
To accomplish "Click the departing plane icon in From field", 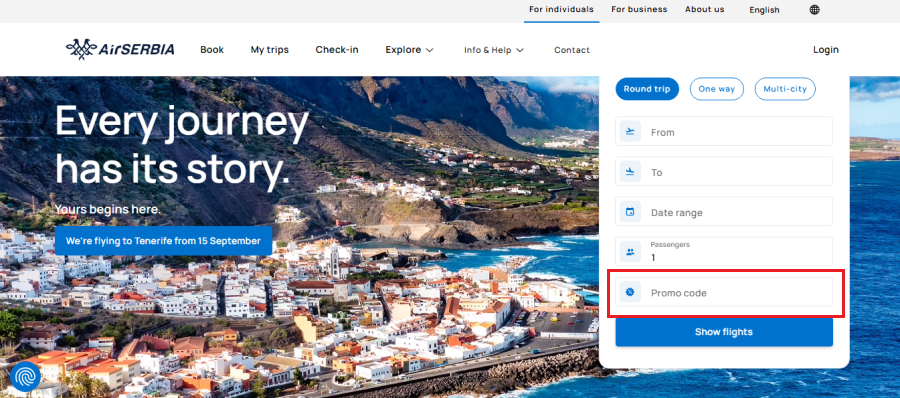I will coord(630,132).
